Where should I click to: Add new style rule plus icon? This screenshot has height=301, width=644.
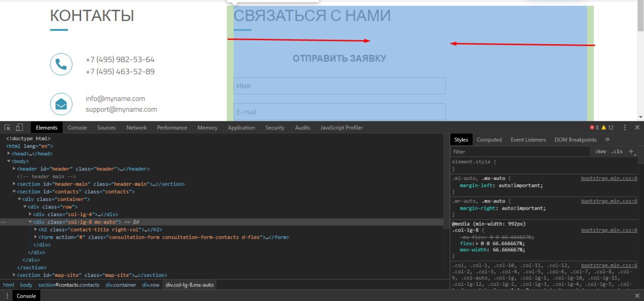(631, 151)
